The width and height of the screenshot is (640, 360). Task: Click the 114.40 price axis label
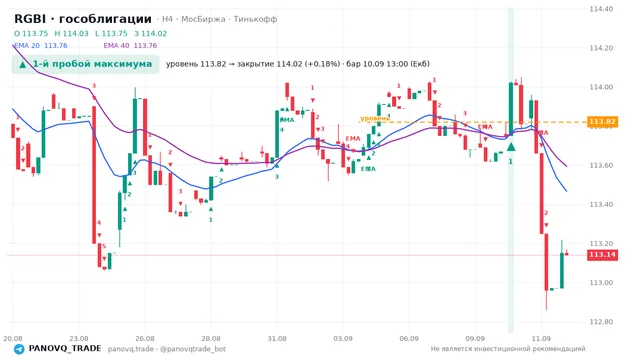(601, 9)
